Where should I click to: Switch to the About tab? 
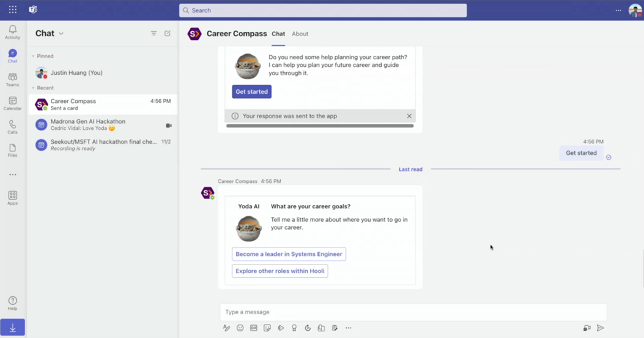[x=300, y=34]
